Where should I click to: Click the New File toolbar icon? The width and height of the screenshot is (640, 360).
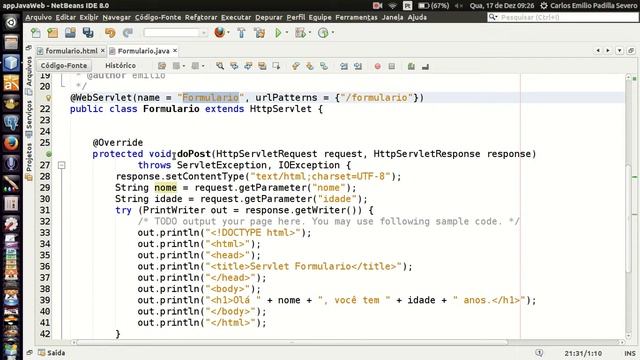pos(36,33)
